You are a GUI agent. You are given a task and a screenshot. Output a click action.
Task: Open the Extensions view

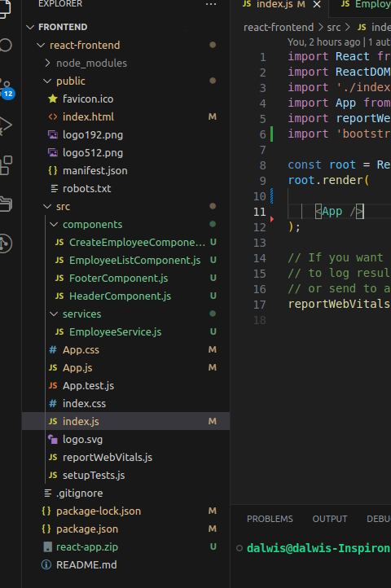tap(6, 165)
